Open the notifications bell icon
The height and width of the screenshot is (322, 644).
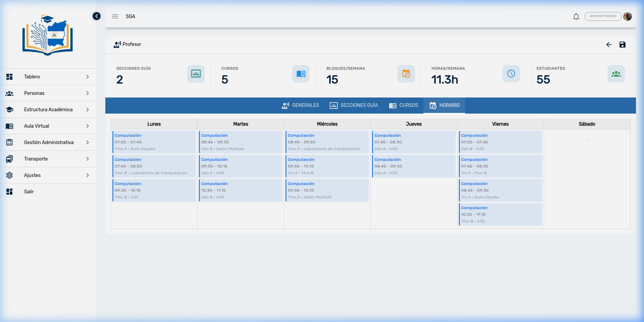pyautogui.click(x=576, y=16)
